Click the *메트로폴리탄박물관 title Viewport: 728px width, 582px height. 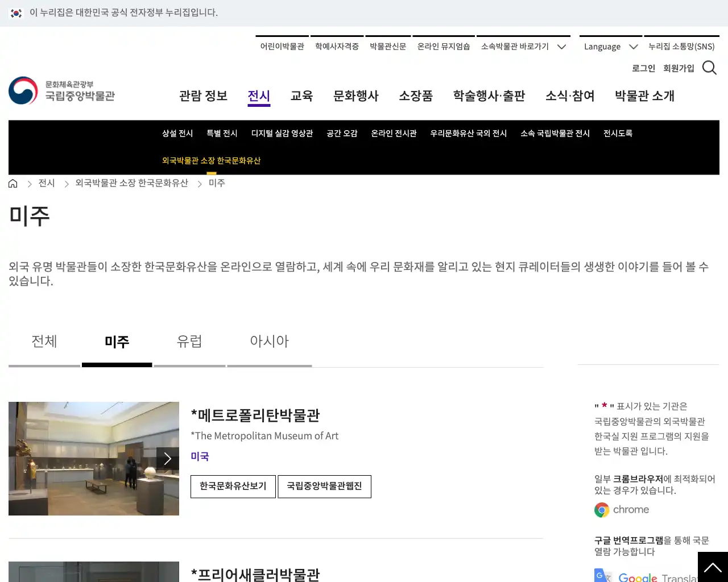click(255, 415)
